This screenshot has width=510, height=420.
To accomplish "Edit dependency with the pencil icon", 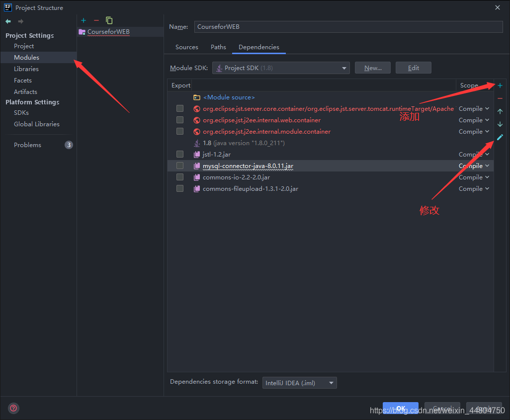I will (x=500, y=137).
